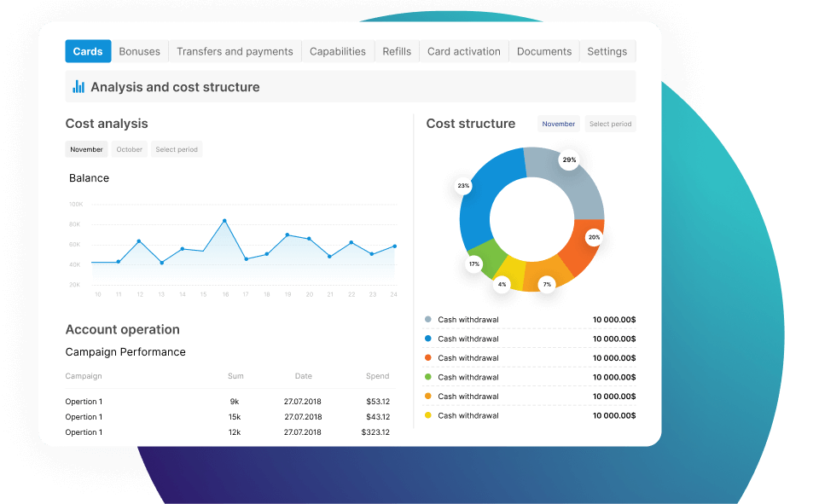Select the Capabilities tab

[x=338, y=51]
